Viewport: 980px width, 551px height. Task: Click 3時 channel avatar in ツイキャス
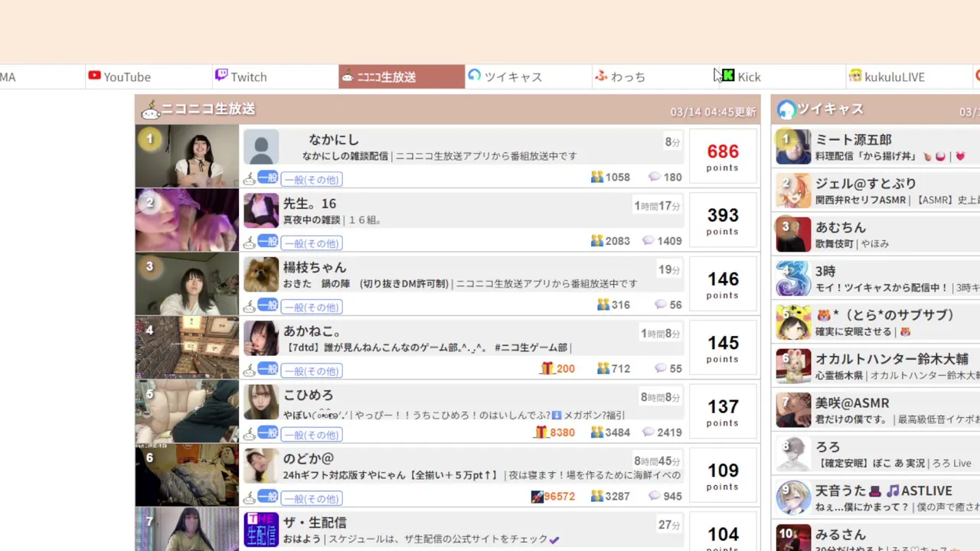[793, 279]
